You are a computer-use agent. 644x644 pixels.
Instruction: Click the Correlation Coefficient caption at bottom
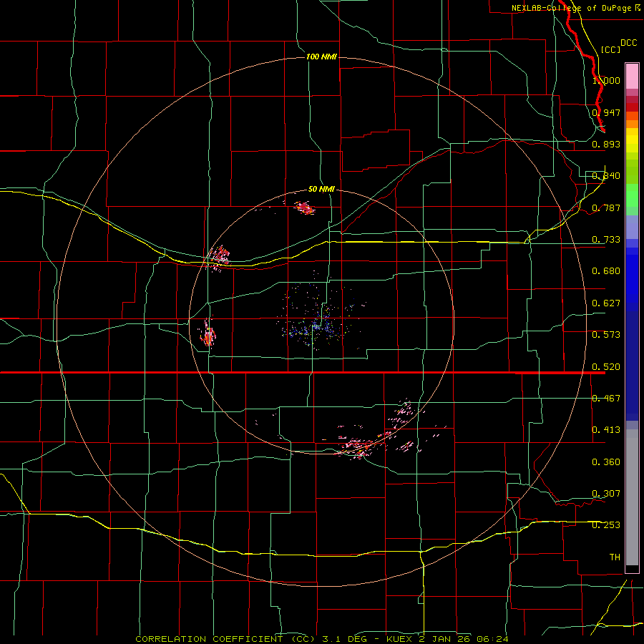click(x=321, y=639)
